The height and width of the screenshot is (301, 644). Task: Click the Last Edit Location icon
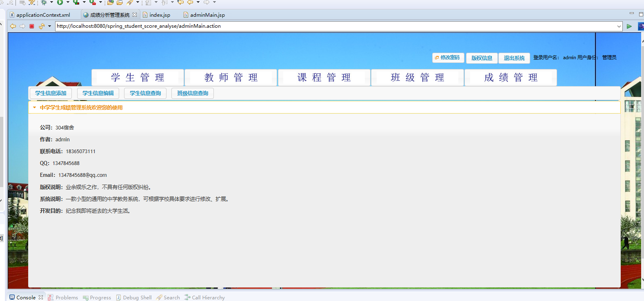tap(180, 2)
